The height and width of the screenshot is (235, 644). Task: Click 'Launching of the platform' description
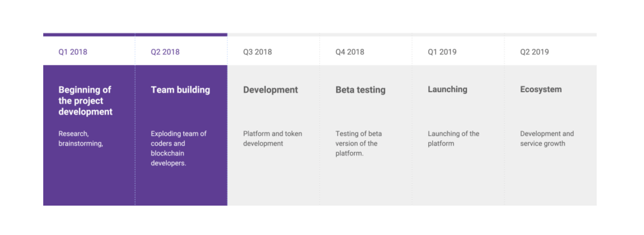453,139
